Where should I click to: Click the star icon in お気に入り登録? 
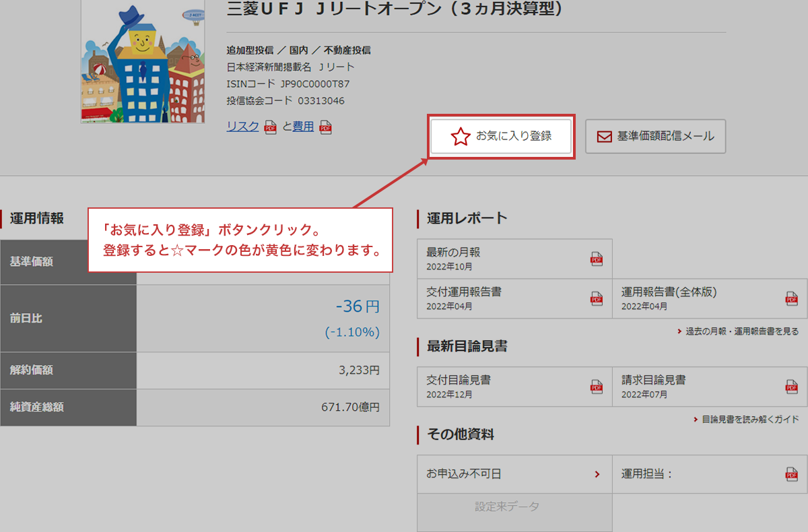coord(461,137)
